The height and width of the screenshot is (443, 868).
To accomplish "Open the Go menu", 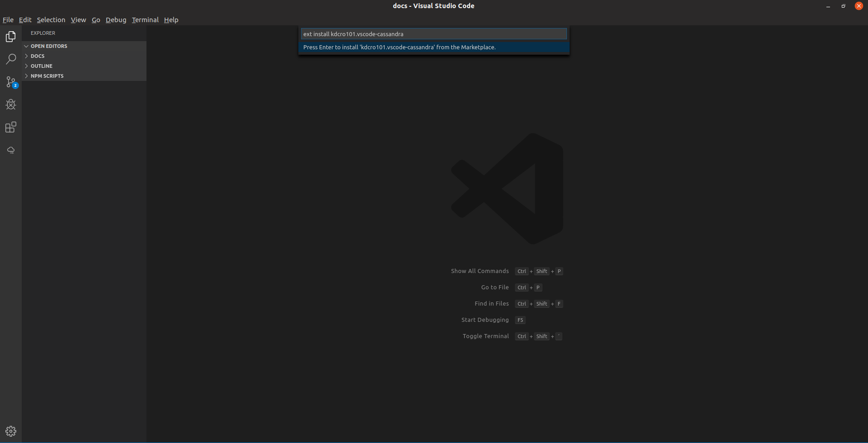I will (x=95, y=20).
